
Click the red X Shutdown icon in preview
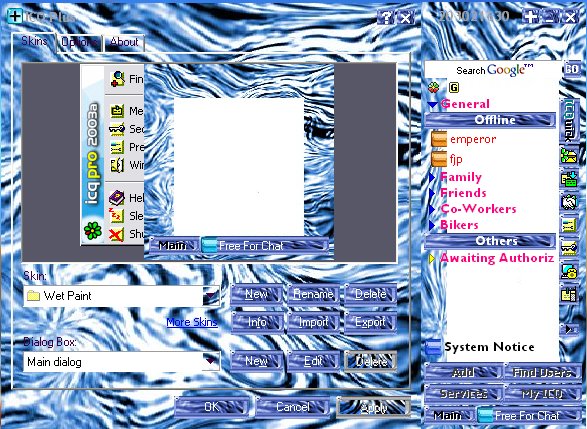click(x=116, y=234)
